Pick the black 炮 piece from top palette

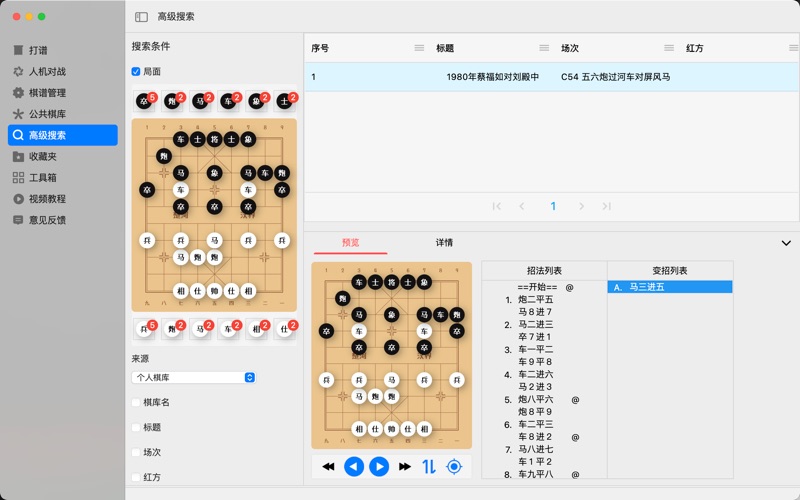pos(172,101)
